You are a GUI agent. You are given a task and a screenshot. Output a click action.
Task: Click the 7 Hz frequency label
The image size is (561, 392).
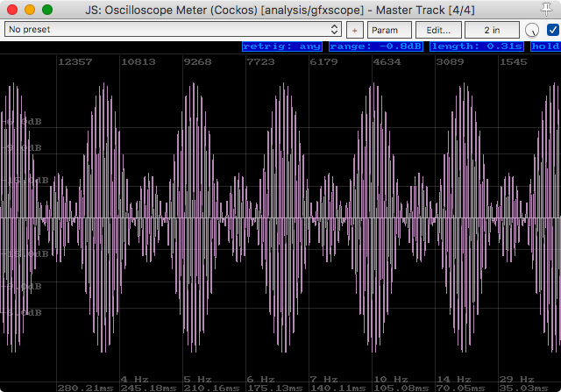point(323,379)
